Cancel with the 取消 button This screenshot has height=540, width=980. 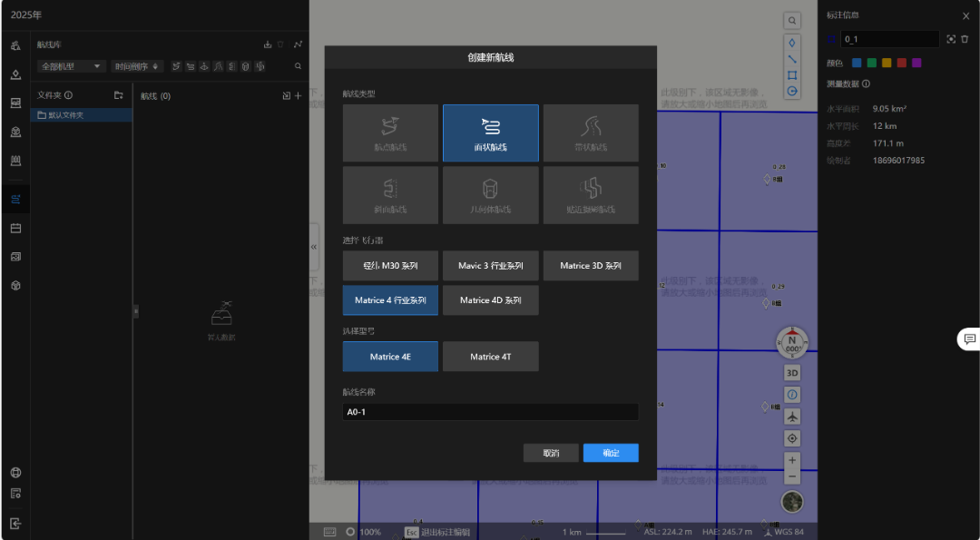click(551, 453)
